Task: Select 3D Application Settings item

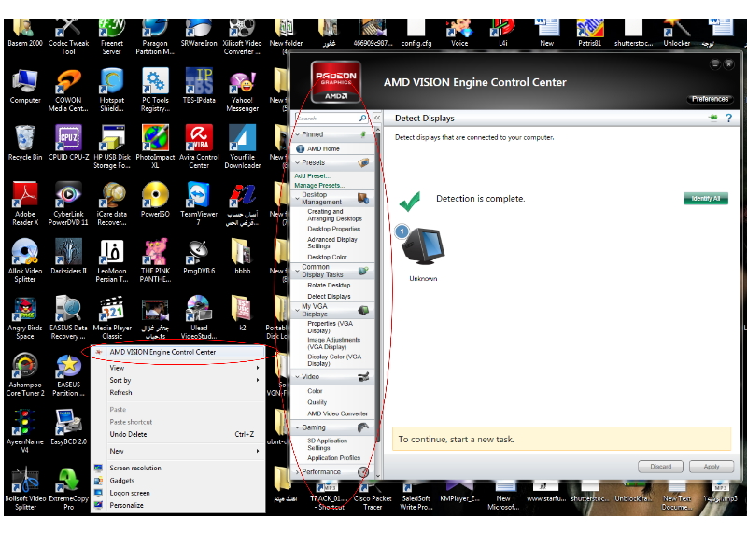Action: click(327, 444)
